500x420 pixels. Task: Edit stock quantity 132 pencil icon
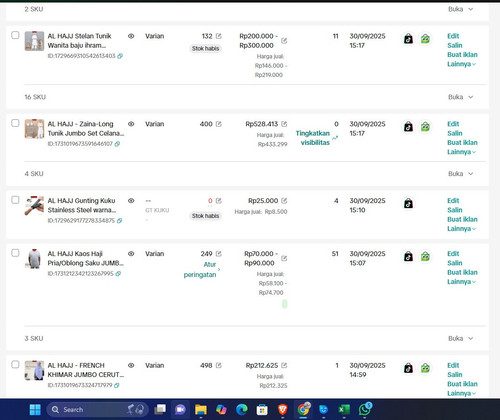219,36
